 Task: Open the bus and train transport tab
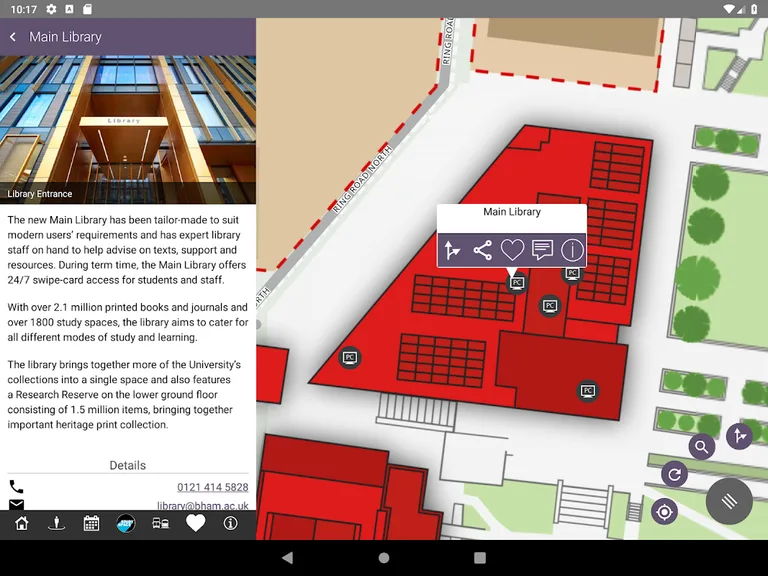pos(161,524)
